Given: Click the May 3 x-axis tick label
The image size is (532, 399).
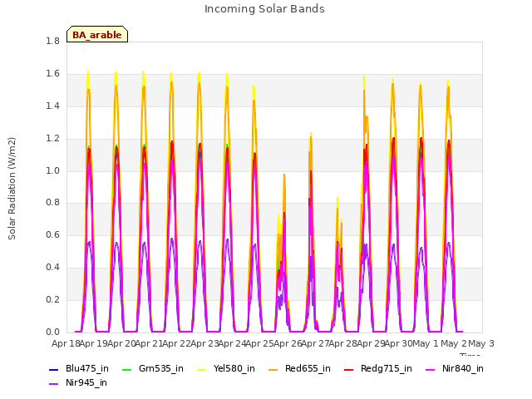Looking at the screenshot, I should (481, 343).
